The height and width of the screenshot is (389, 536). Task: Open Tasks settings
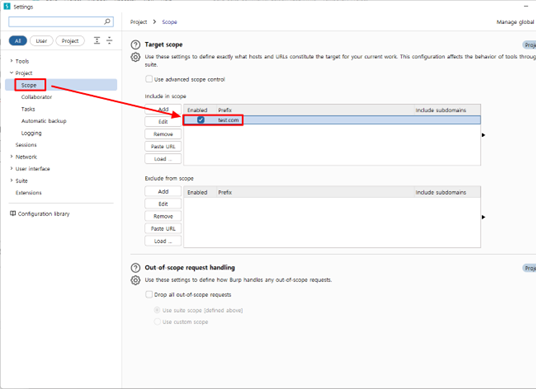[28, 109]
